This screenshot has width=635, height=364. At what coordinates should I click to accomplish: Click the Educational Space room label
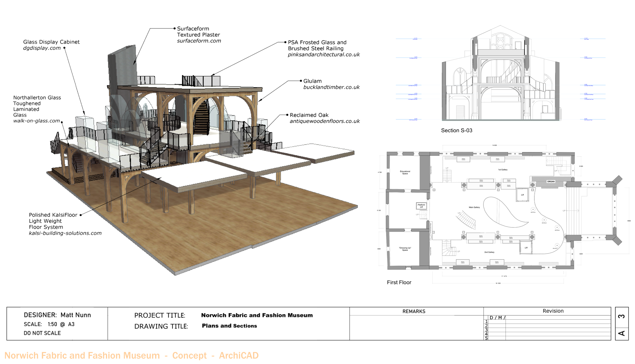click(405, 172)
